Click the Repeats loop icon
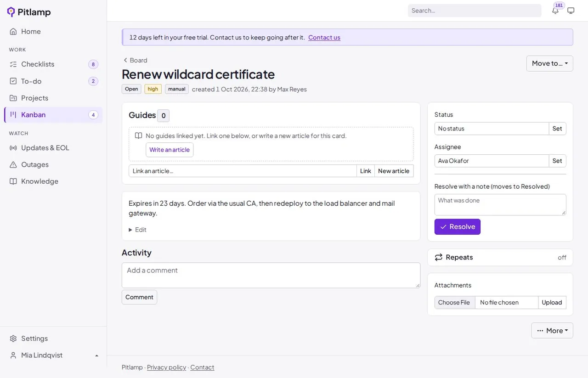This screenshot has height=378, width=588. tap(439, 257)
